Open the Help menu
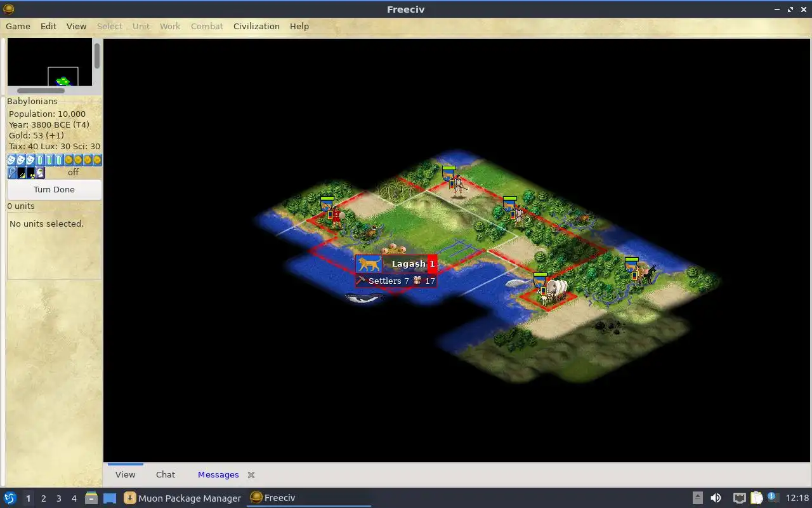812x508 pixels. click(299, 26)
